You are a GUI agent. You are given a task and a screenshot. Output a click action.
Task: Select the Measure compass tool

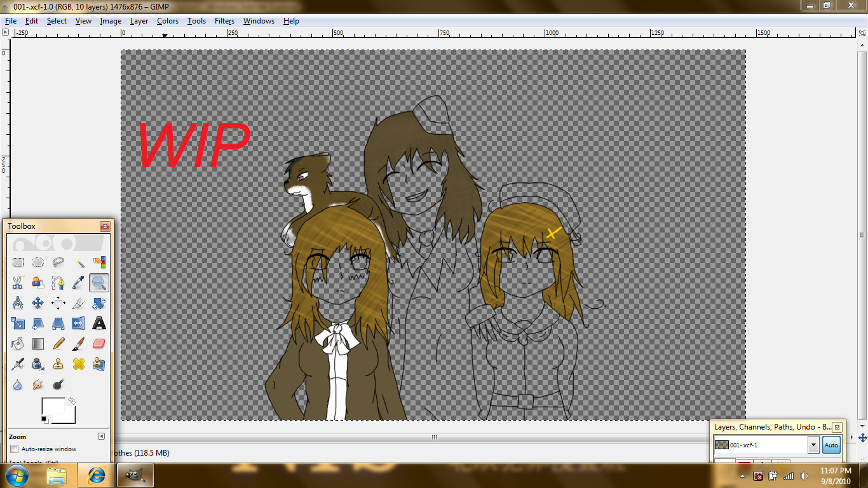coord(18,302)
